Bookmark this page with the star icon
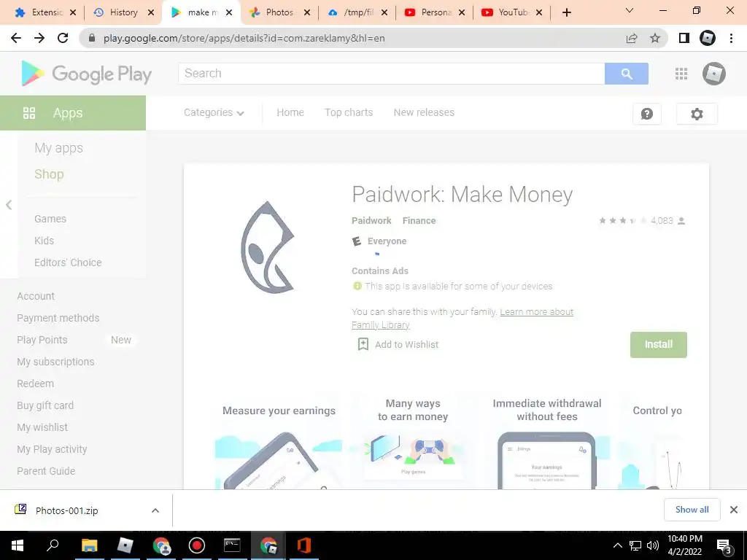Image resolution: width=747 pixels, height=560 pixels. (655, 38)
